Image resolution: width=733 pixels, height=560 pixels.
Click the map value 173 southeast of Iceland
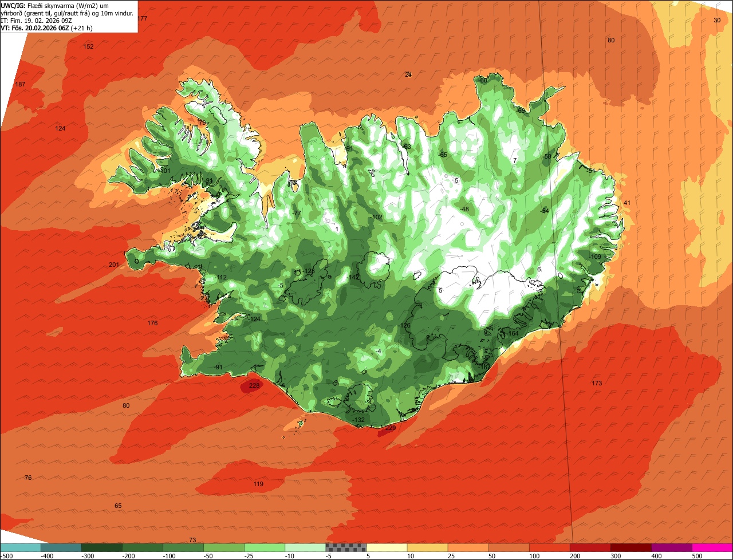coord(597,383)
